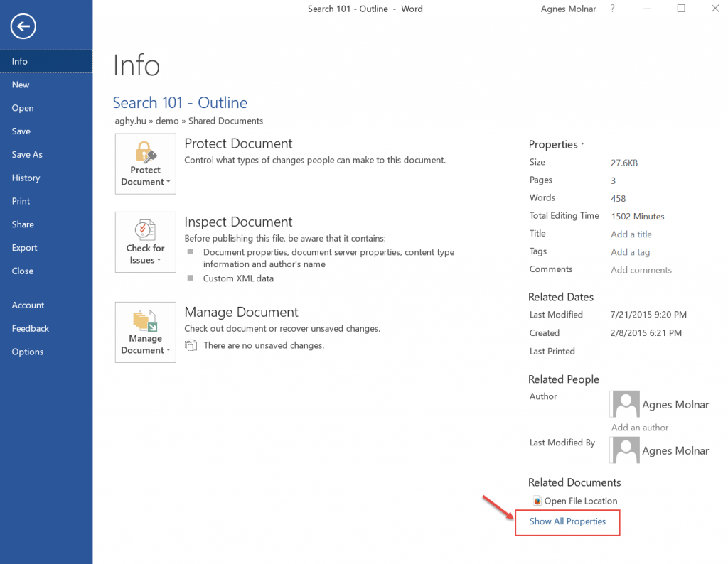
Task: Click the 'Add a tag' field
Action: (630, 252)
